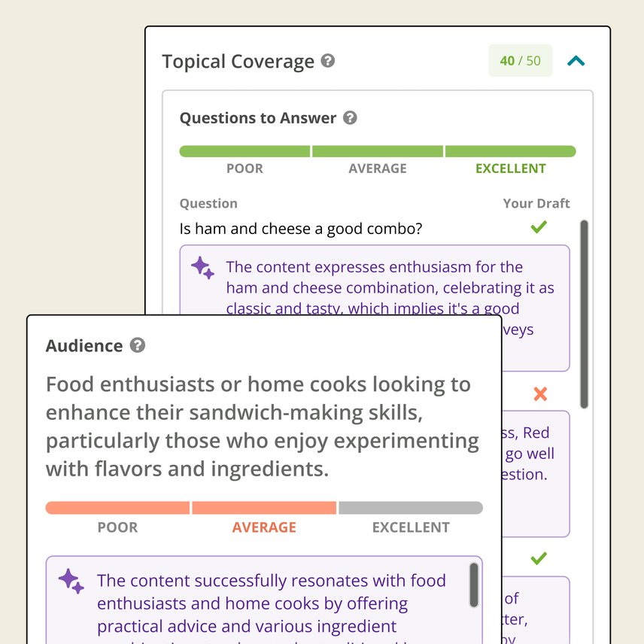Select the sparkle icon in the Audience feedback card
644x644 pixels.
(x=70, y=580)
